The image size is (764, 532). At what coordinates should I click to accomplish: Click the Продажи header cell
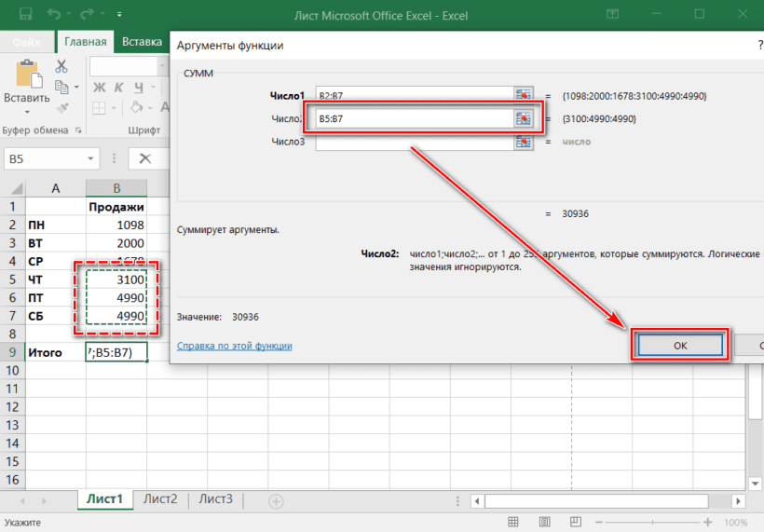[x=116, y=207]
